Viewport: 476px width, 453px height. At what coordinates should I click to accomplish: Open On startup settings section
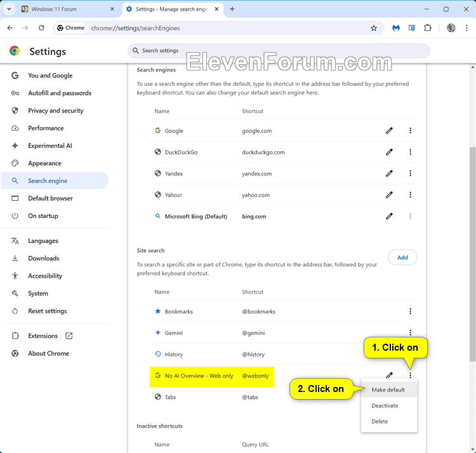[x=55, y=216]
